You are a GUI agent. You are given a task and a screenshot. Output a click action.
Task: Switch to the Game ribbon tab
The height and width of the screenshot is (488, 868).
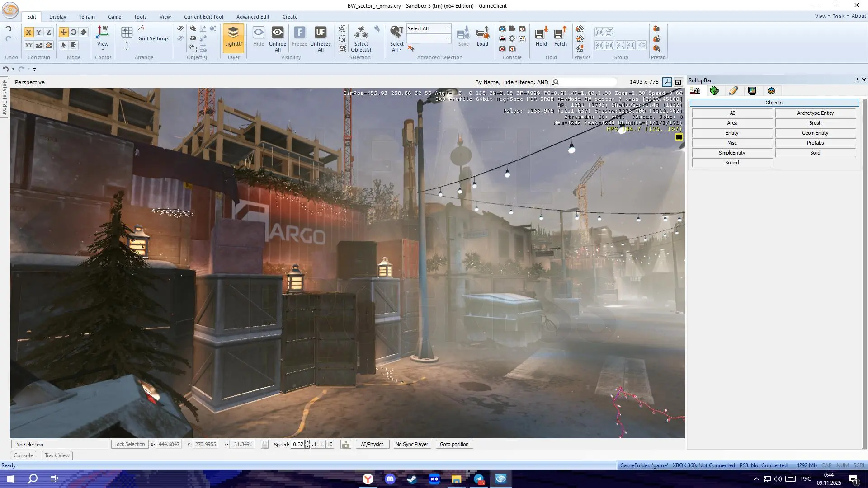point(114,17)
